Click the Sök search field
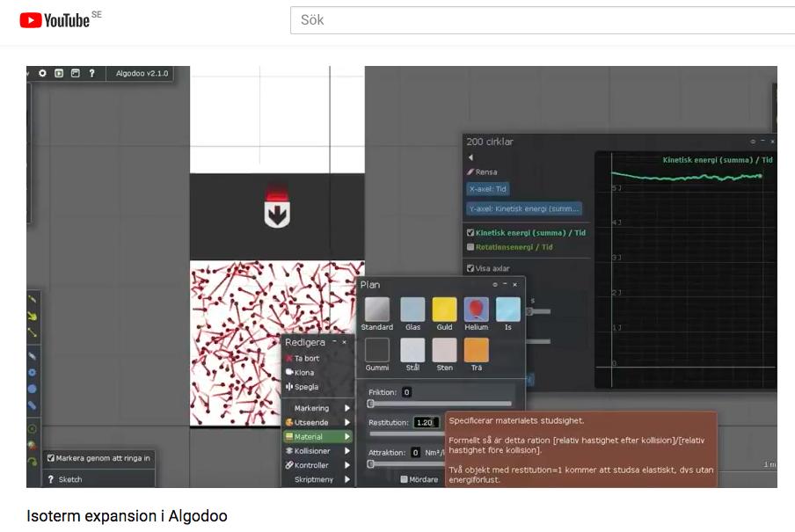795x532 pixels. [543, 20]
